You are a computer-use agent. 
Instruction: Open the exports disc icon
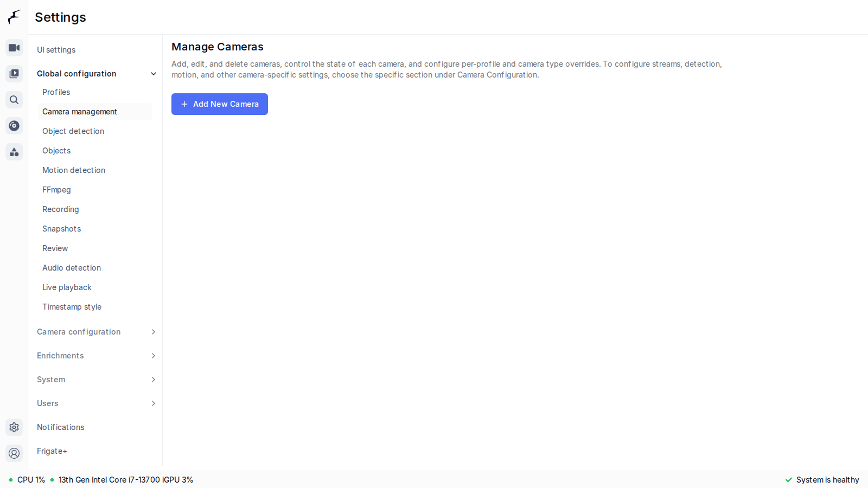pyautogui.click(x=14, y=126)
